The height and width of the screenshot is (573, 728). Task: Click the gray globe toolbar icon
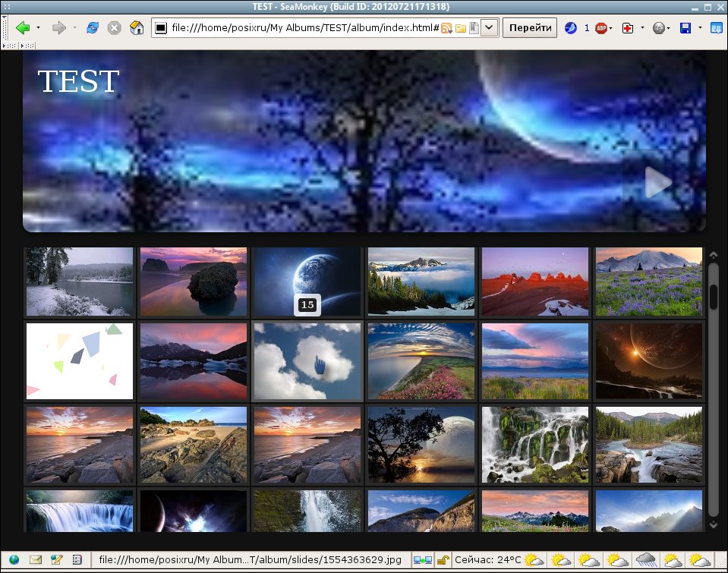(x=658, y=28)
